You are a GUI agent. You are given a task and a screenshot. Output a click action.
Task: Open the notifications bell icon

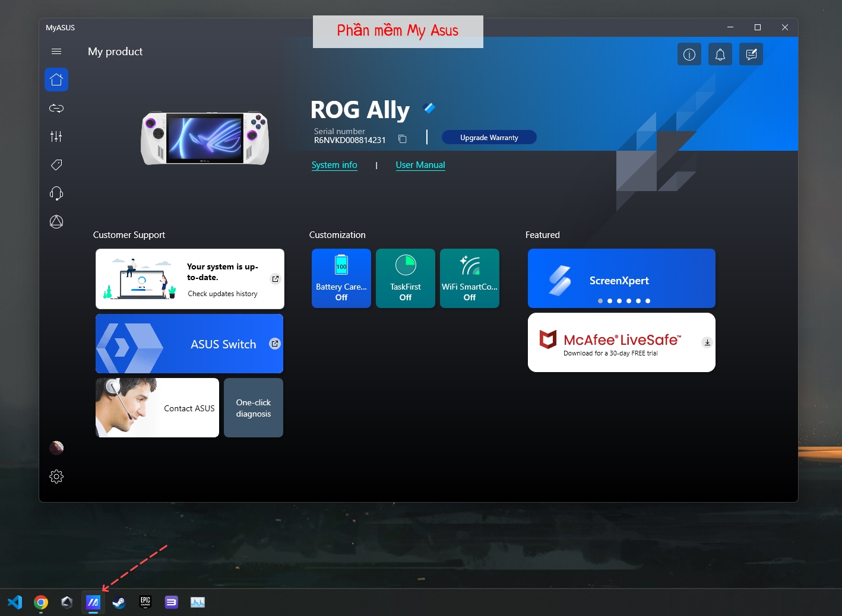click(720, 55)
